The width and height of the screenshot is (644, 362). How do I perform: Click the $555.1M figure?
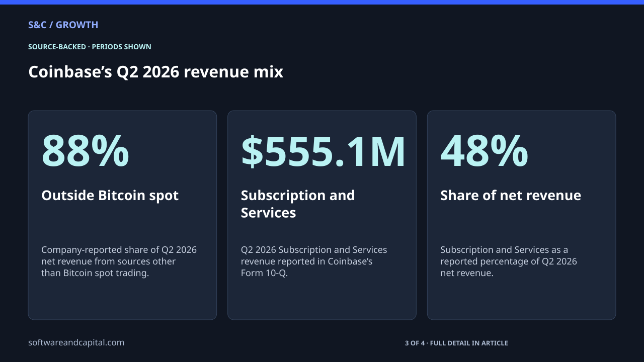coord(323,151)
